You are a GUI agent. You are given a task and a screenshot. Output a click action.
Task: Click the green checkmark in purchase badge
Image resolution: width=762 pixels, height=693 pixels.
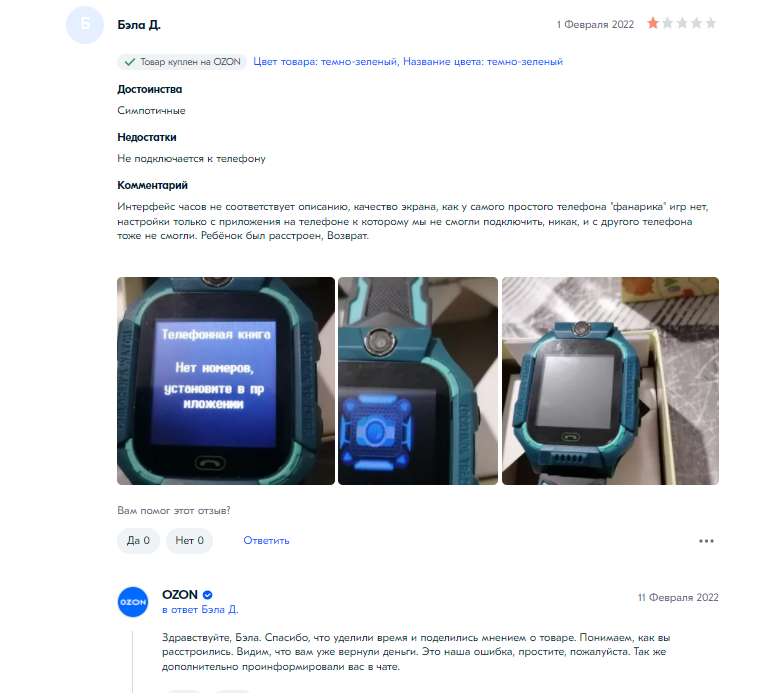[x=129, y=62]
